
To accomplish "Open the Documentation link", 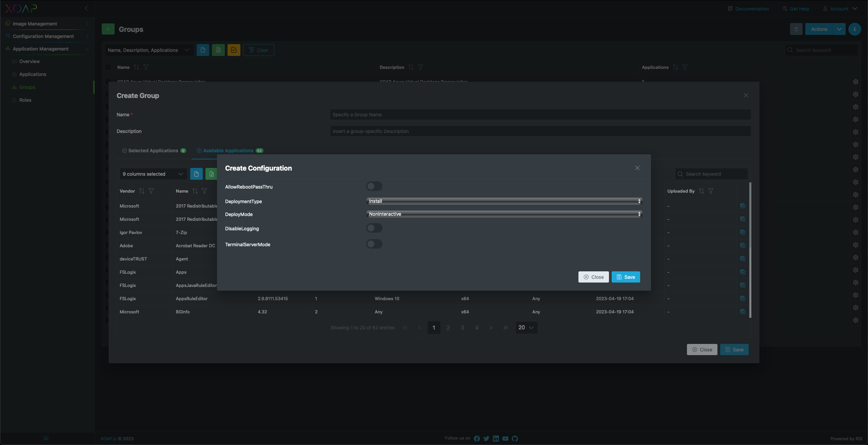I will click(x=748, y=9).
